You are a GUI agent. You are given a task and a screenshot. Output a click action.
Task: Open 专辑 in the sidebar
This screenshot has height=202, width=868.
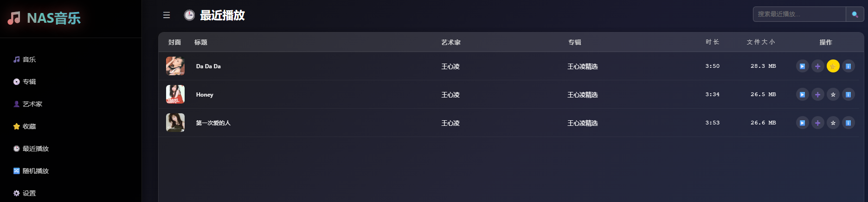pyautogui.click(x=29, y=82)
